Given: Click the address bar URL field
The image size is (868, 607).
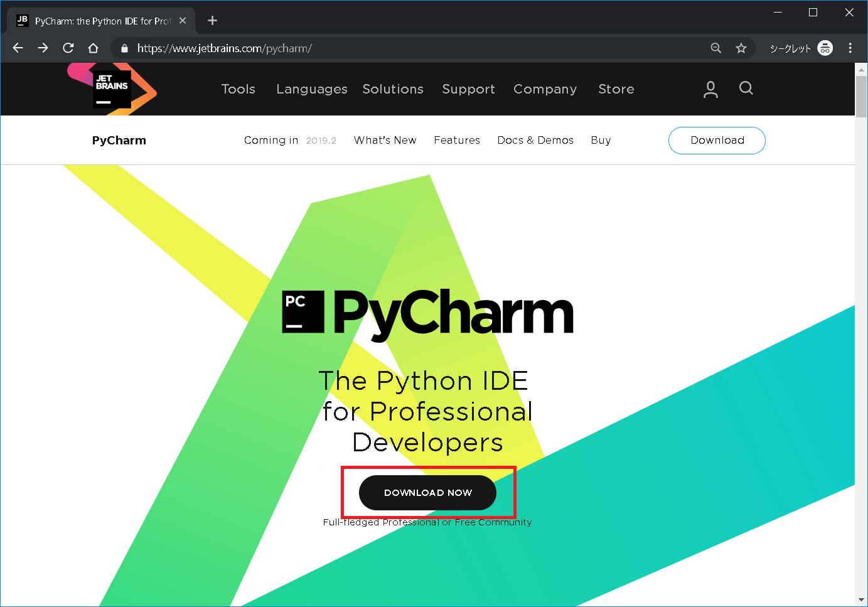Looking at the screenshot, I should click(414, 48).
